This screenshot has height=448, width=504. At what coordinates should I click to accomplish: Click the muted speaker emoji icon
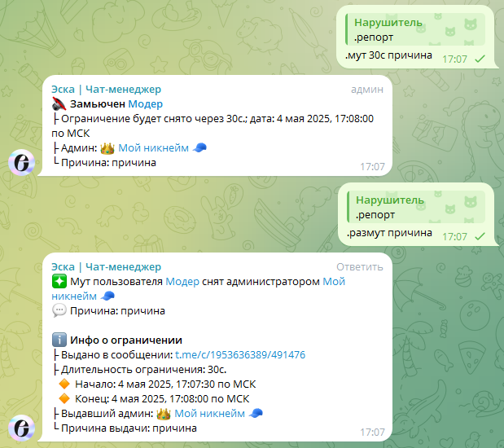click(x=59, y=104)
